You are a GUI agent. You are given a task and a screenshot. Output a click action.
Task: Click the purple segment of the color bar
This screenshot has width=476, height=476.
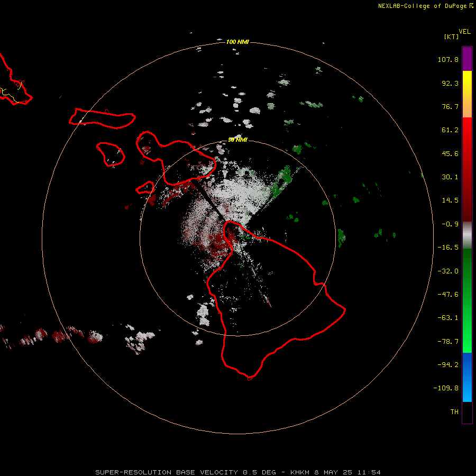tap(467, 59)
